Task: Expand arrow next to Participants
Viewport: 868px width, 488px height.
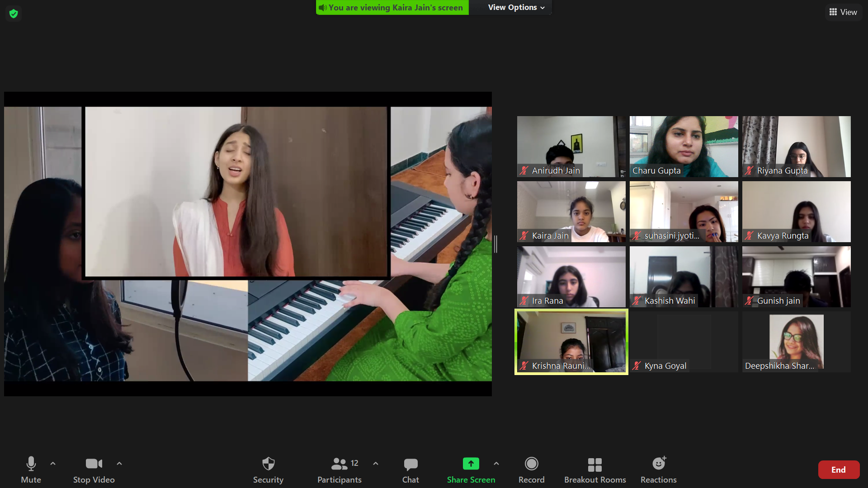Action: click(376, 464)
